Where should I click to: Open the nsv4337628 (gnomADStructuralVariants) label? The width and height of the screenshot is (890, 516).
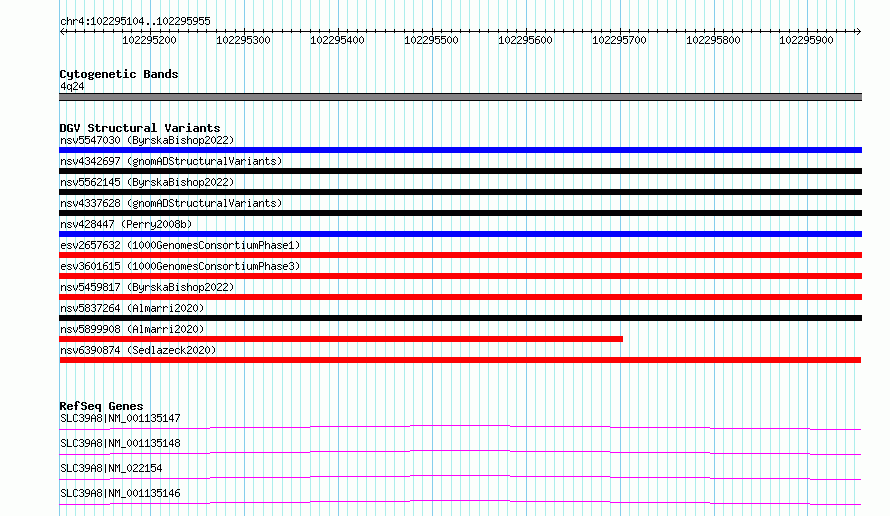click(x=171, y=203)
